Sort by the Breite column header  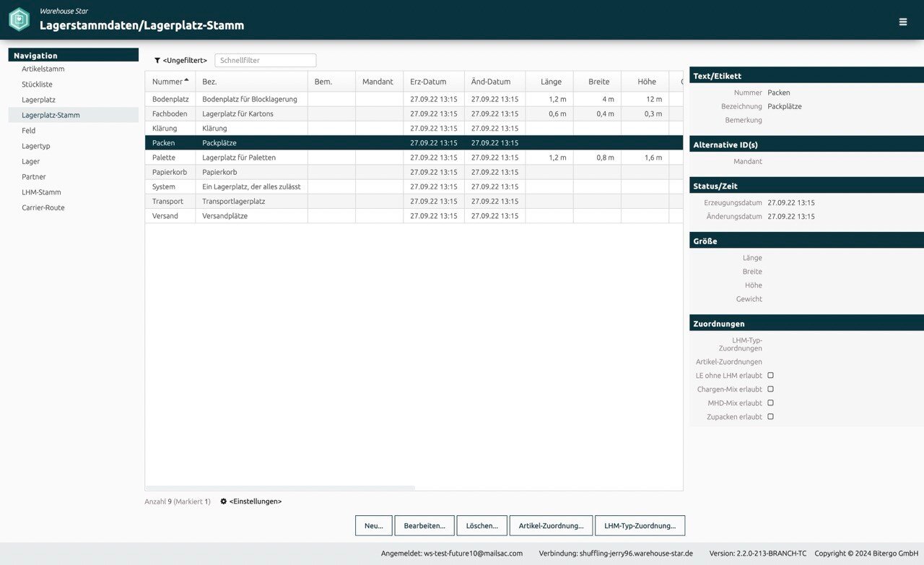(597, 82)
